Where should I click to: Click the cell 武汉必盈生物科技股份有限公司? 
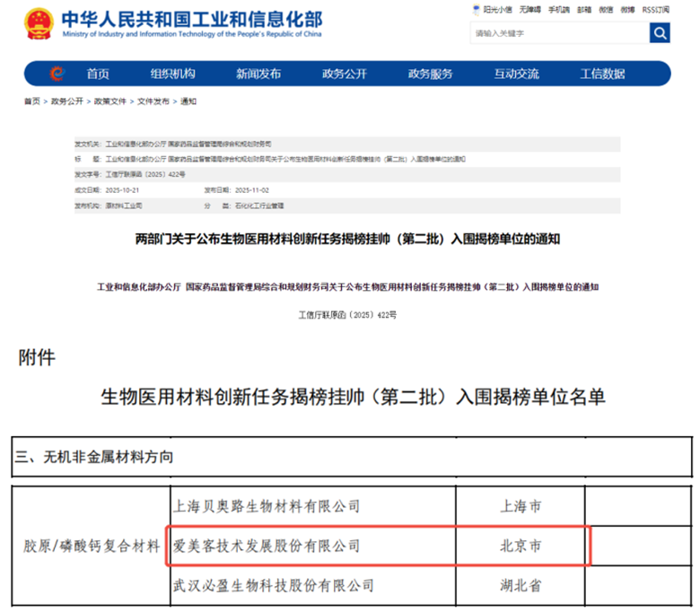pyautogui.click(x=313, y=585)
